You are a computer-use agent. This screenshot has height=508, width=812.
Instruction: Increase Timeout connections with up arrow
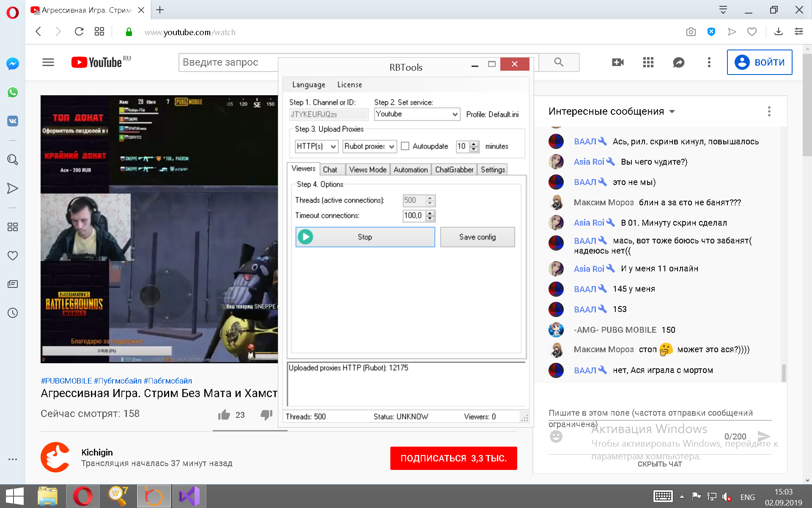[430, 213]
